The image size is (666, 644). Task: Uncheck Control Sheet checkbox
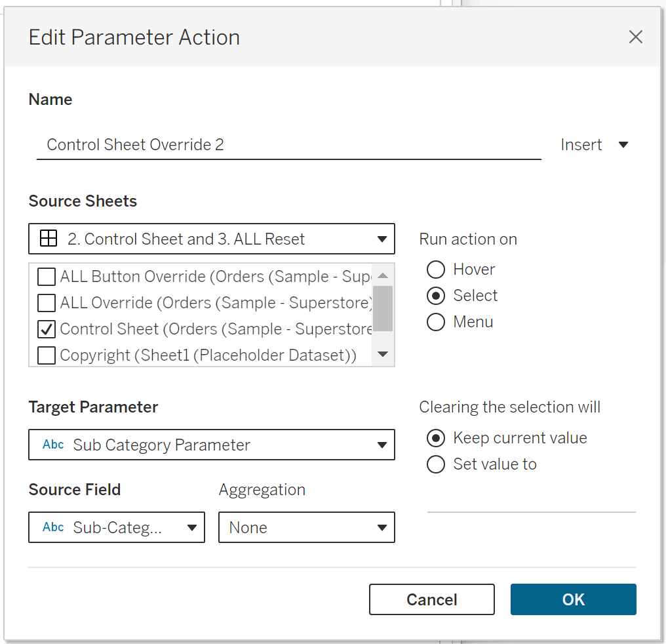click(x=47, y=329)
